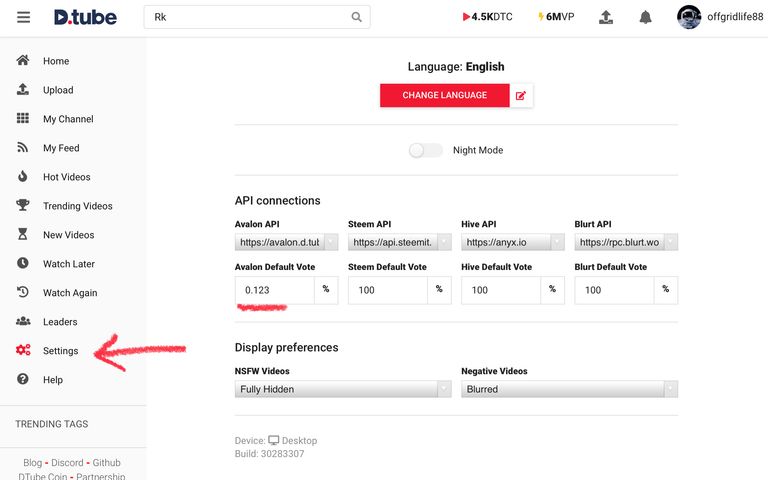Toggle the Night Mode switch
This screenshot has height=480, width=768.
click(x=426, y=150)
